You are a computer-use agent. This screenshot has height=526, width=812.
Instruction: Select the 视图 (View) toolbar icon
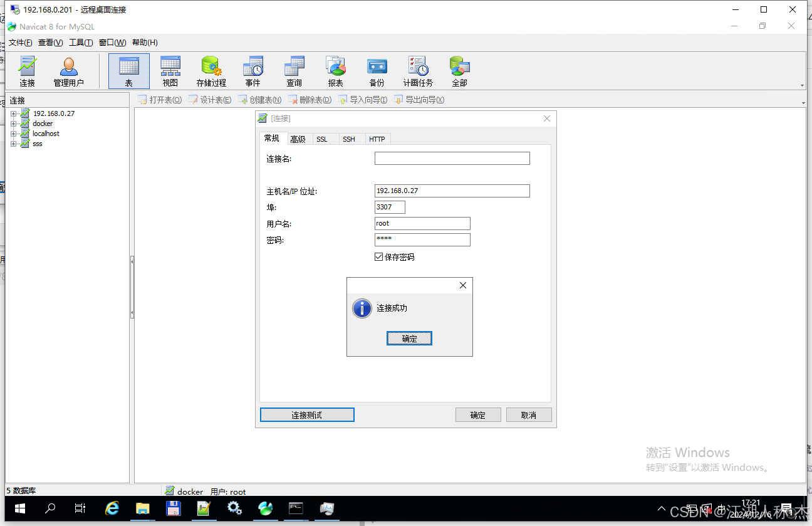tap(170, 71)
